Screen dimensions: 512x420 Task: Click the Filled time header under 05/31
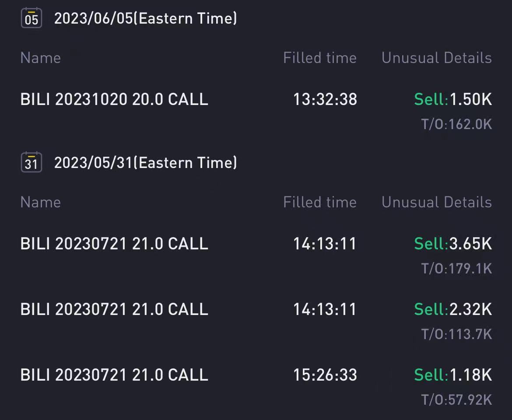(x=320, y=202)
